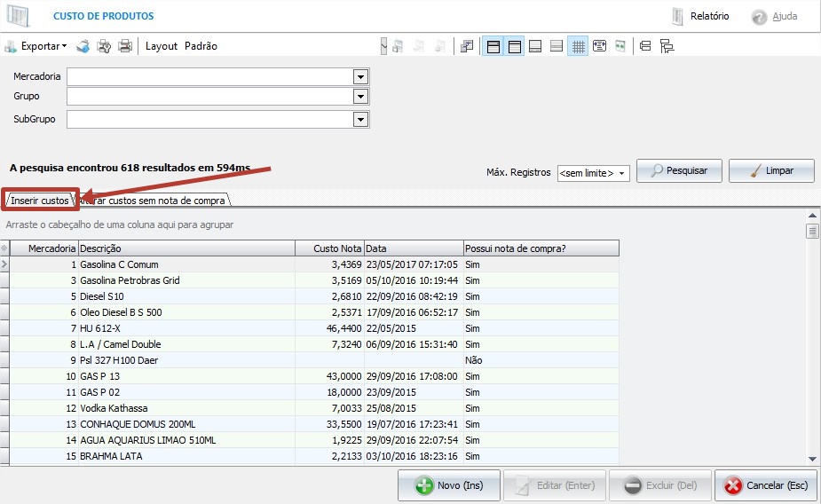Screen dimensions: 821x504
Task: Select the BRAHMA LATA row
Action: pos(314,456)
